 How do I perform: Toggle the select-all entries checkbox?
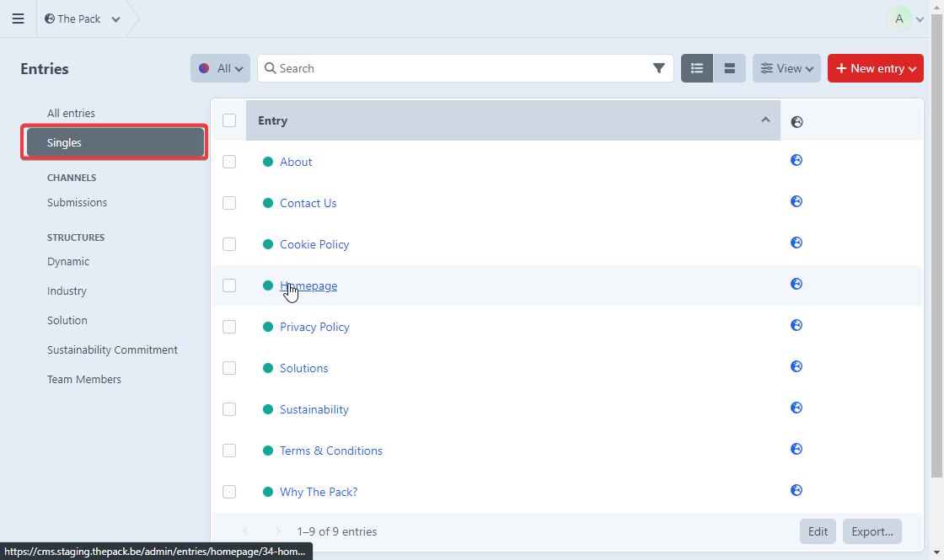(x=229, y=120)
